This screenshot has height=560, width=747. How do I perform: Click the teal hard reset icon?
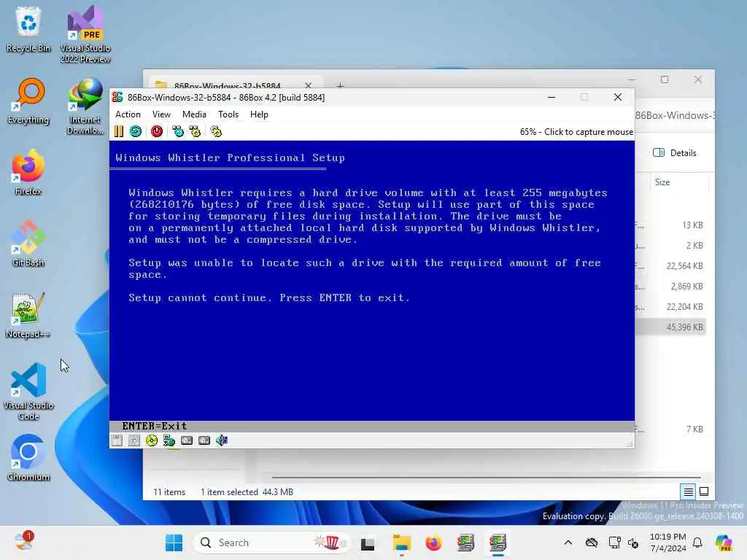click(x=136, y=131)
